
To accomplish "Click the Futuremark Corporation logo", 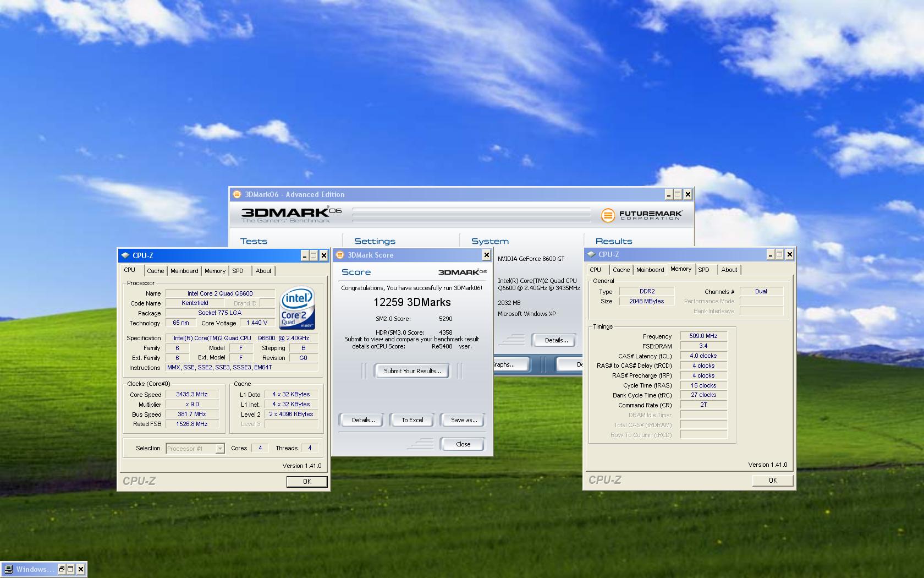I will point(641,215).
